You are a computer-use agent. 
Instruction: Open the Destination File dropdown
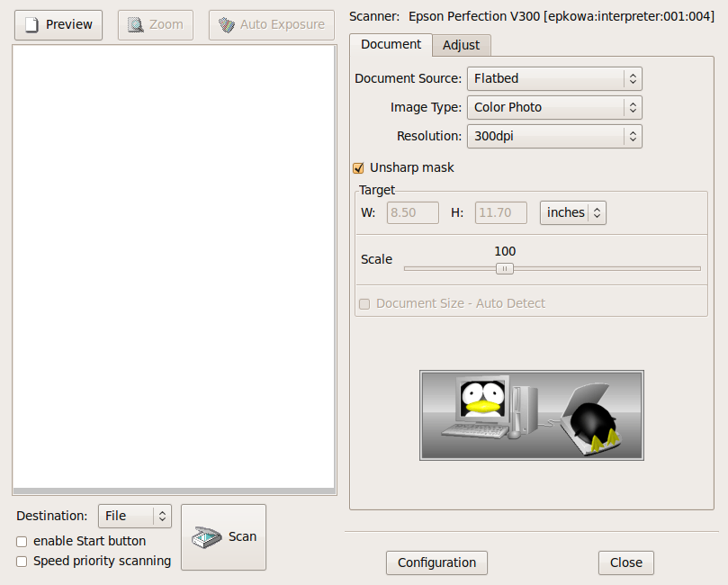(135, 516)
